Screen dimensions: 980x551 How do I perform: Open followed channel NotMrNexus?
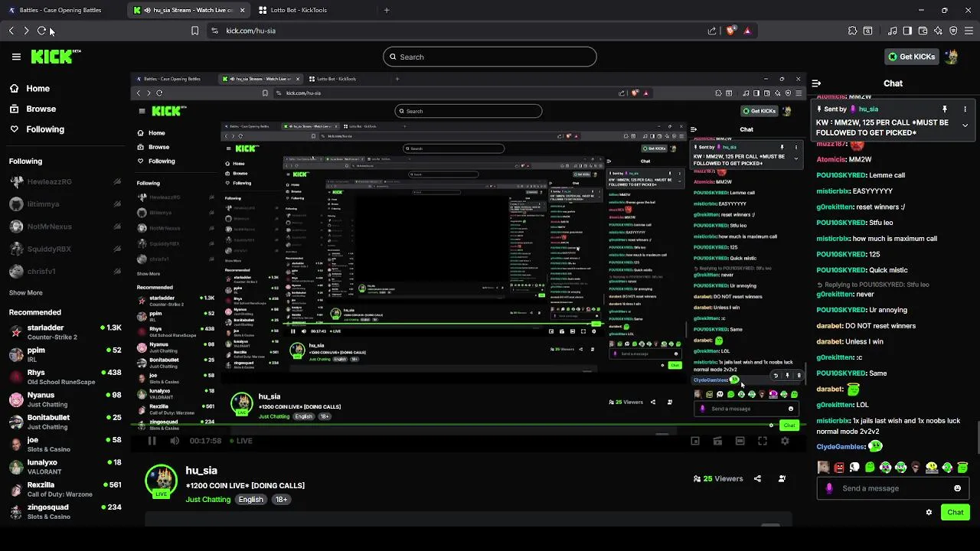pos(65,227)
